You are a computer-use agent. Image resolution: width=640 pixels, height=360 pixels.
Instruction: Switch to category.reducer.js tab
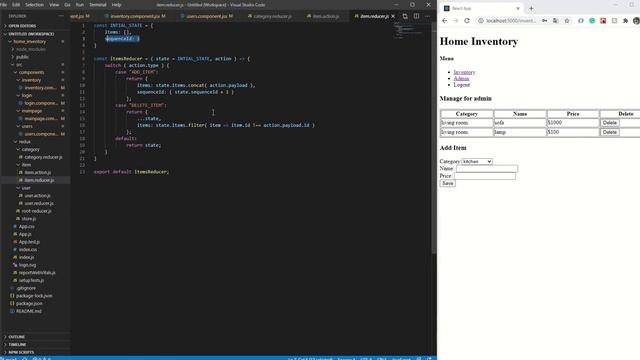point(272,16)
